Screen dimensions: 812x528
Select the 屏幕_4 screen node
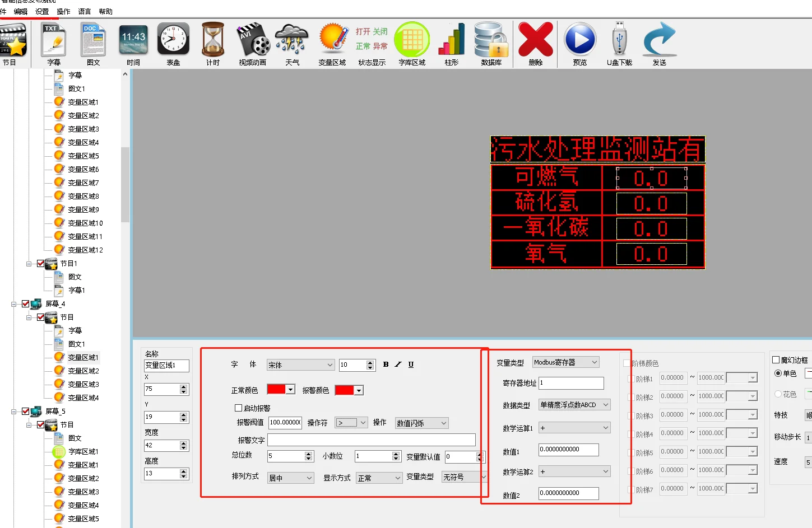55,303
